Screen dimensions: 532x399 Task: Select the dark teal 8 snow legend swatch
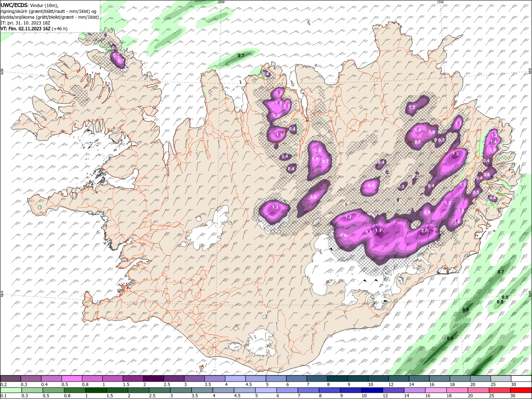337,379
